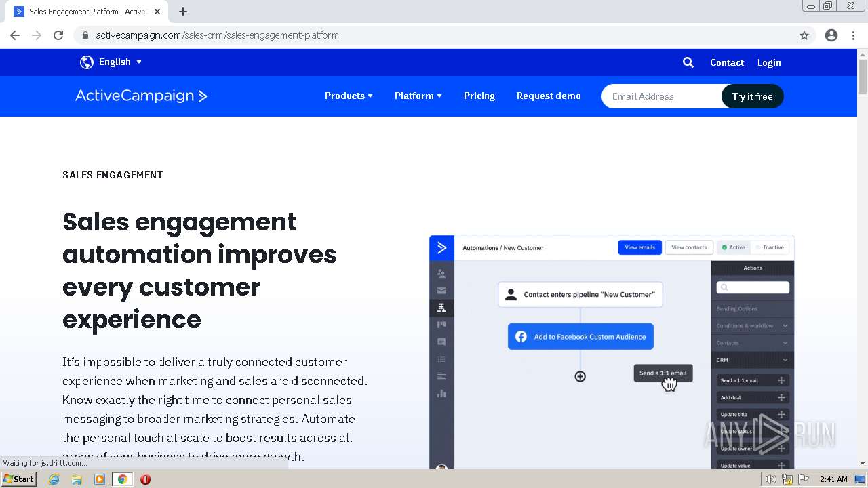Bookmark this page with star icon
This screenshot has height=488, width=868.
(x=804, y=35)
